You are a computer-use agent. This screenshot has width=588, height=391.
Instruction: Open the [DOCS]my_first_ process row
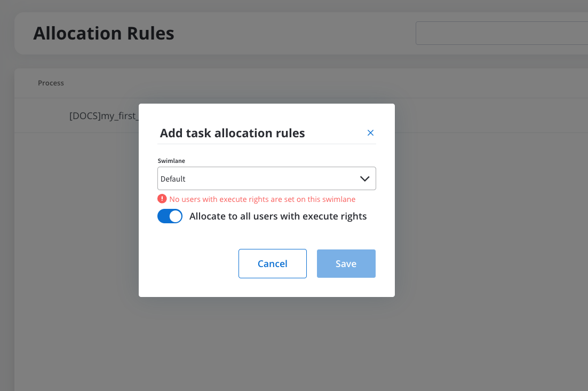[104, 115]
